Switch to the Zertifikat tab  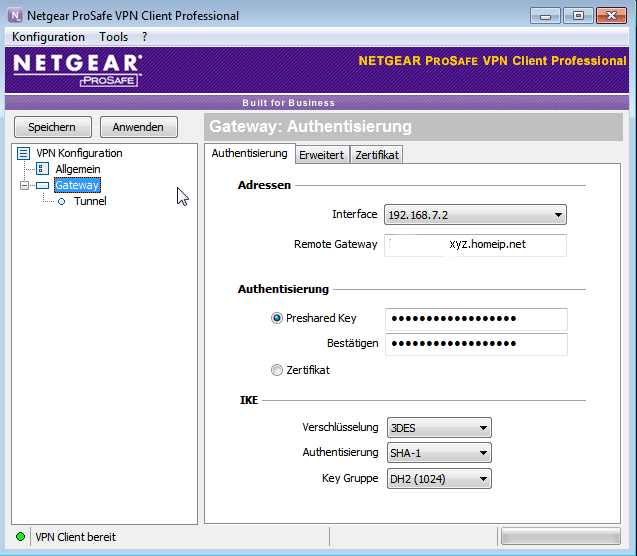click(377, 155)
